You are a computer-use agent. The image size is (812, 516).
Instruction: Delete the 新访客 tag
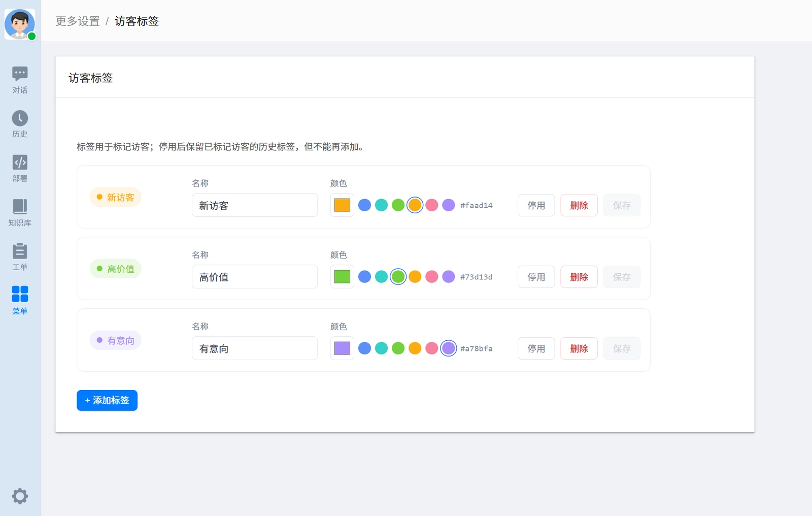tap(579, 205)
